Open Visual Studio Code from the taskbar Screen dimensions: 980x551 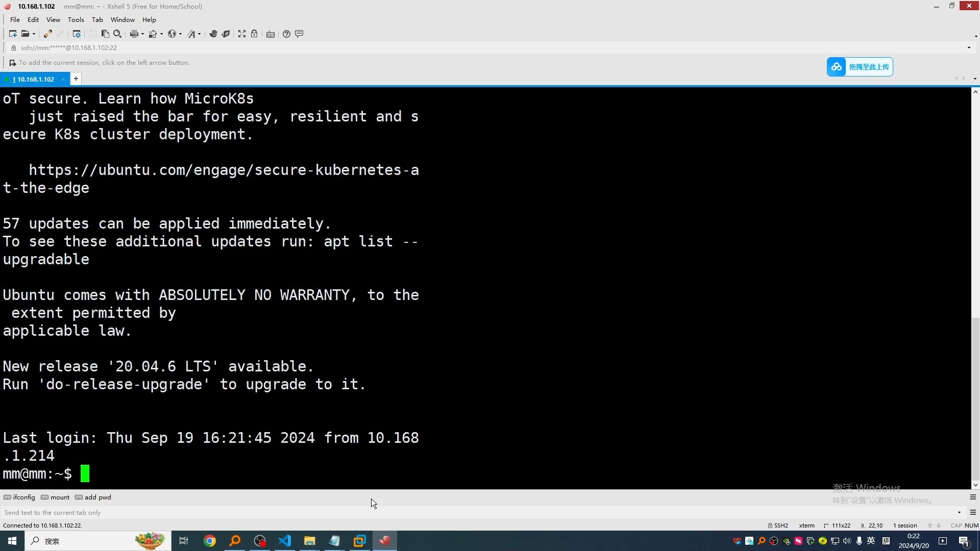[285, 541]
